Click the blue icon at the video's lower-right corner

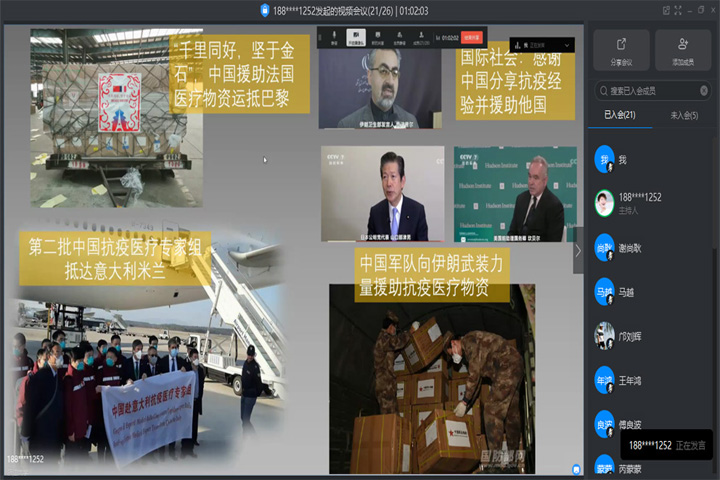point(576,469)
